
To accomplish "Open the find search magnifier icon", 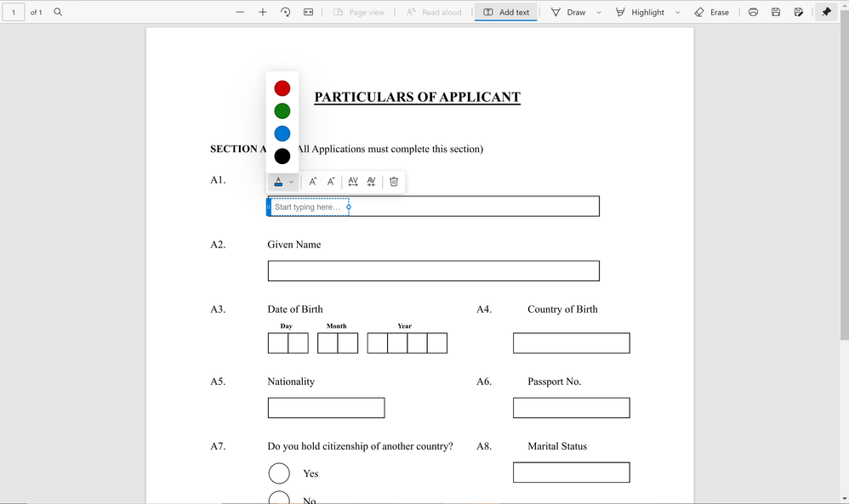I will 58,12.
